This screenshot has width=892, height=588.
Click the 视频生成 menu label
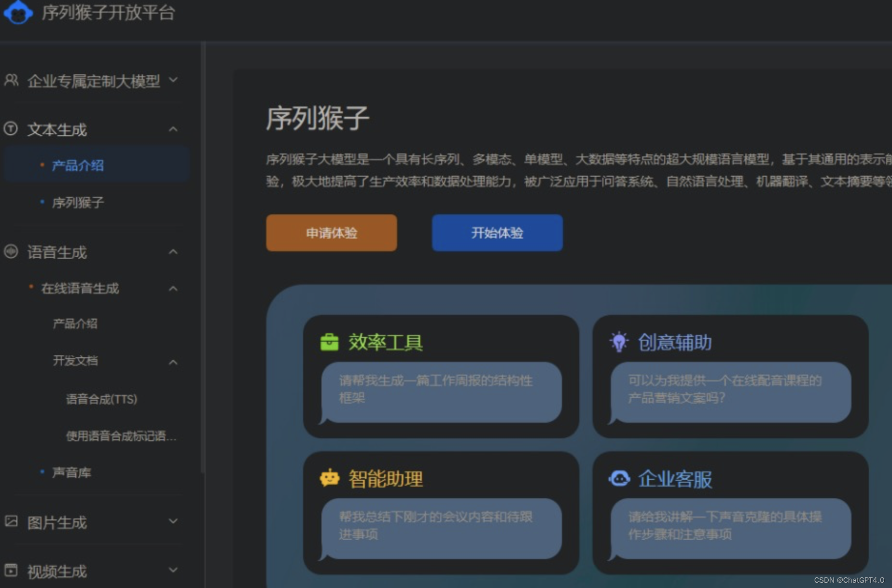click(x=57, y=572)
